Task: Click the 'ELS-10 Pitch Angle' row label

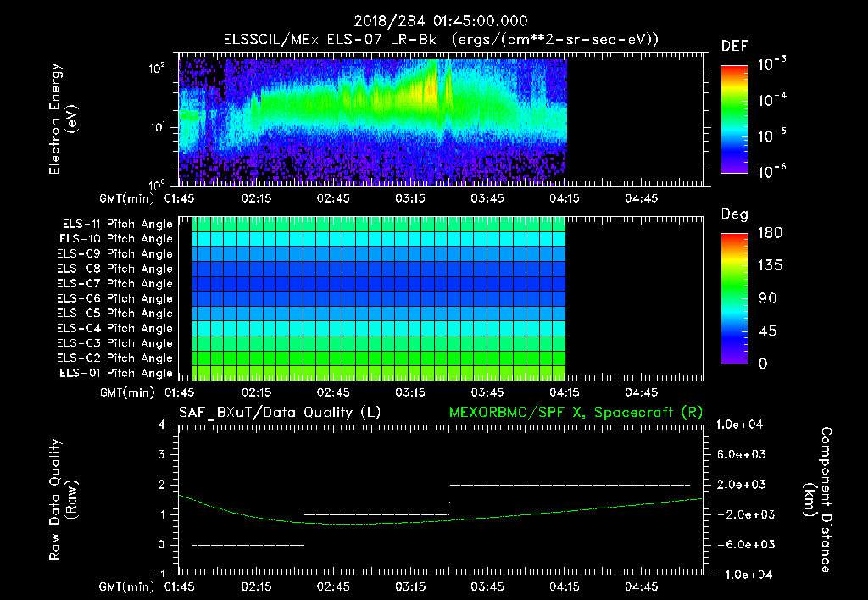Action: pos(116,239)
